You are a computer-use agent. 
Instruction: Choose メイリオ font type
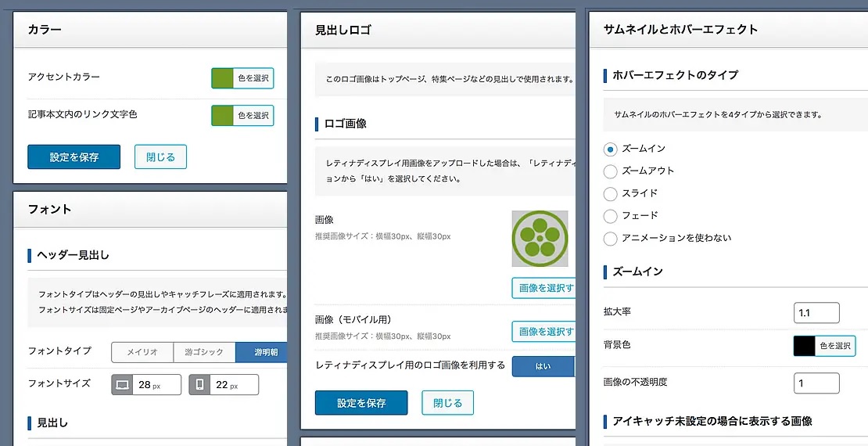tap(142, 352)
